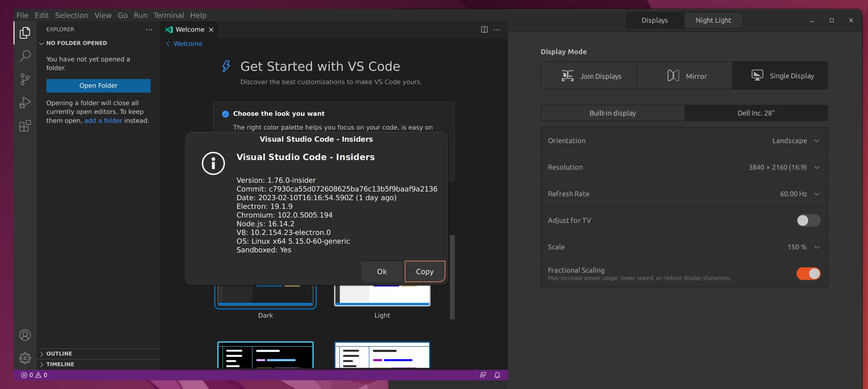This screenshot has height=389, width=868.
Task: Copy the VS Code version info
Action: pyautogui.click(x=425, y=271)
